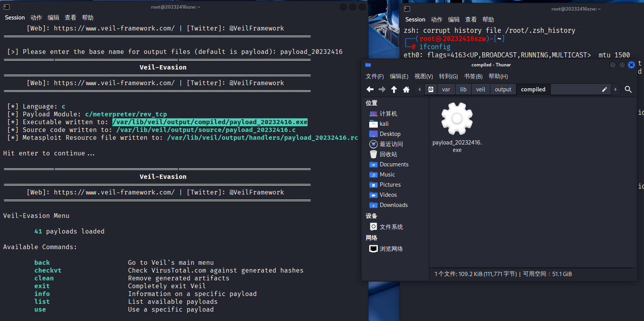Click 'lib' path segment button
This screenshot has width=644, height=321.
463,89
